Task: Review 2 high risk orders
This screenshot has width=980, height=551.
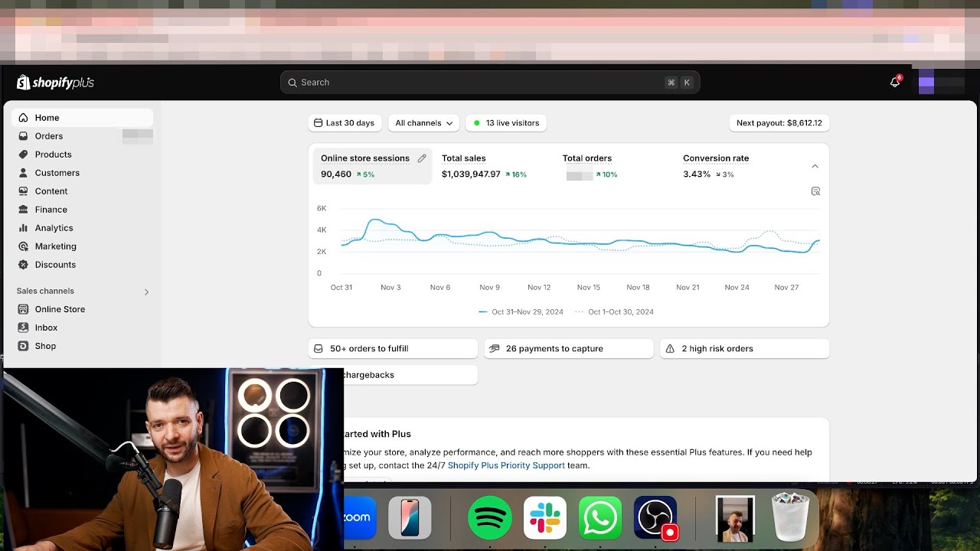Action: (x=744, y=349)
